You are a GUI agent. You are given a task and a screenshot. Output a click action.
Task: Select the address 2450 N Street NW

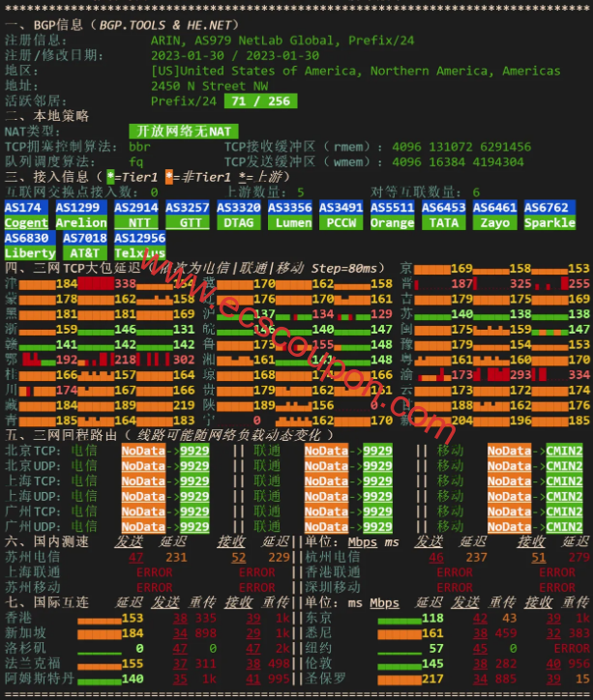209,86
